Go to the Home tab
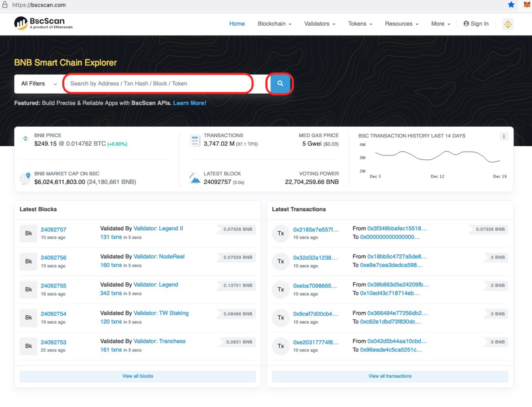Image resolution: width=532 pixels, height=407 pixels. 237,24
